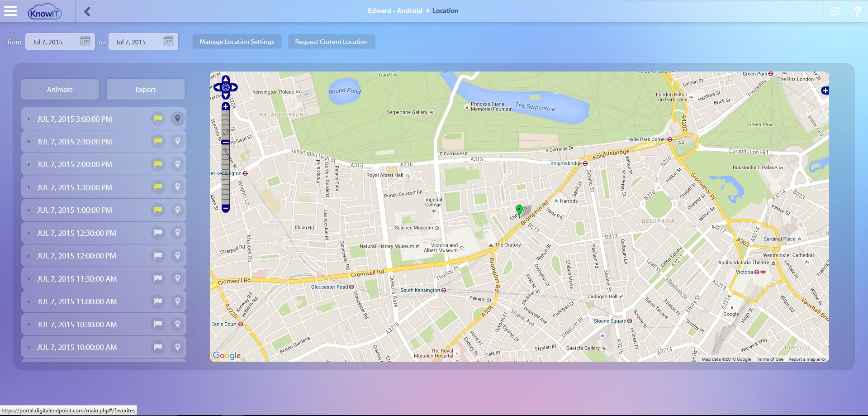Click the map zoom slider handle
The height and width of the screenshot is (416, 868).
[x=225, y=142]
